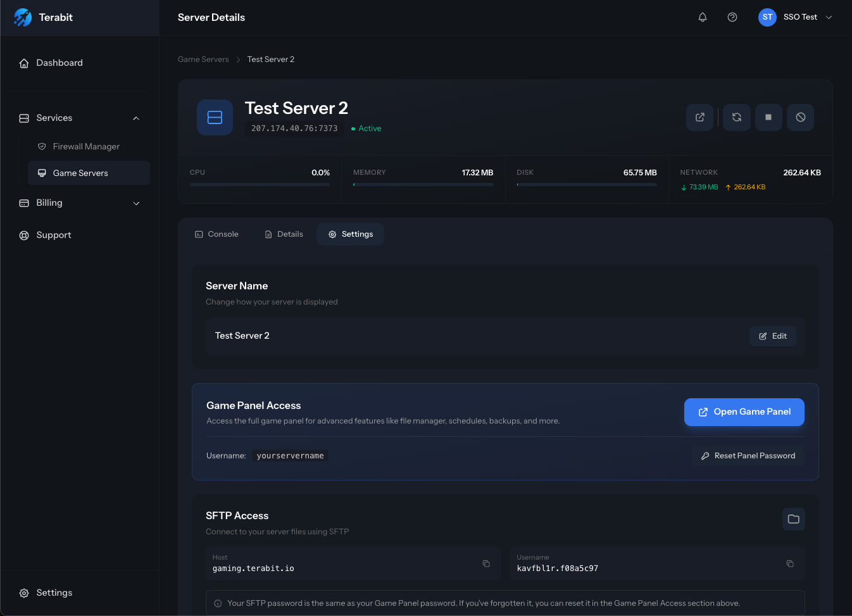
Task: Open Settings from the sidebar gear
Action: 46,592
